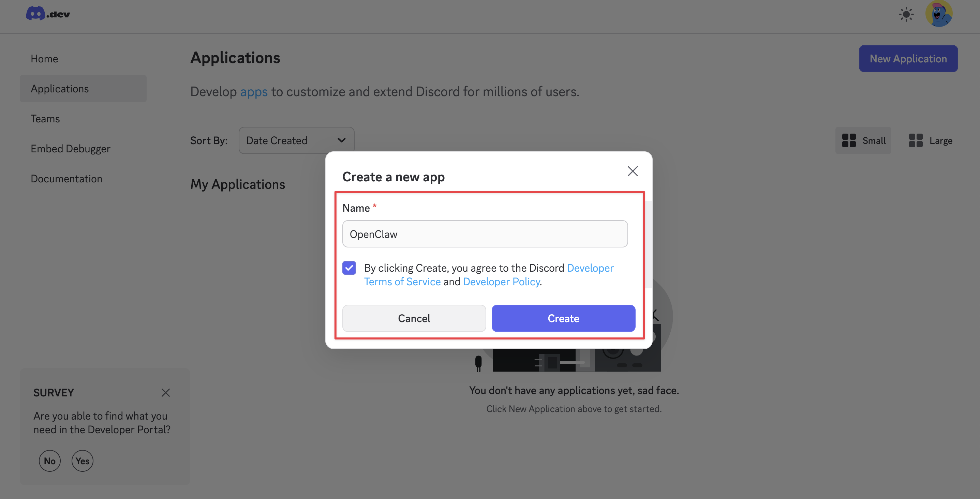The image size is (980, 499).
Task: Click Cancel in the dialog
Action: (414, 318)
